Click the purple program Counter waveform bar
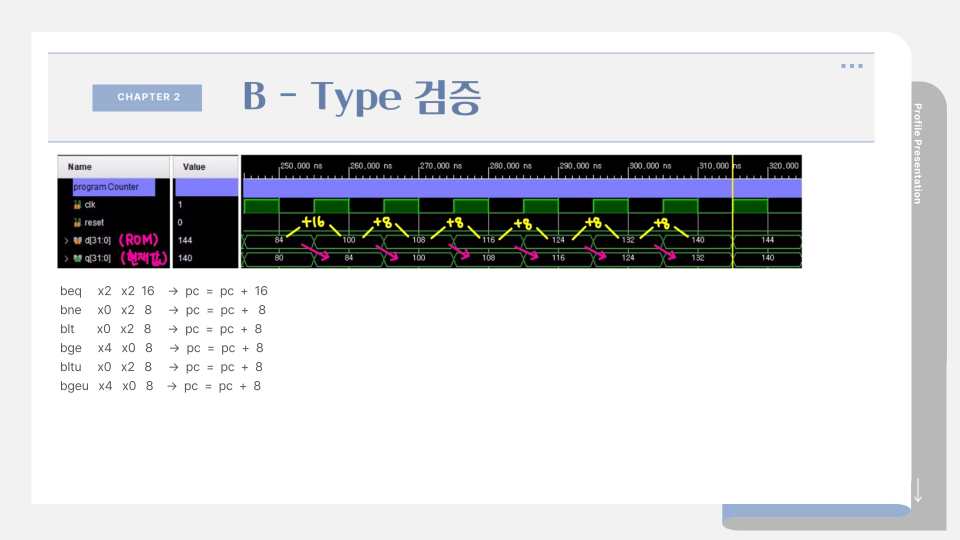The image size is (960, 540). (522, 187)
